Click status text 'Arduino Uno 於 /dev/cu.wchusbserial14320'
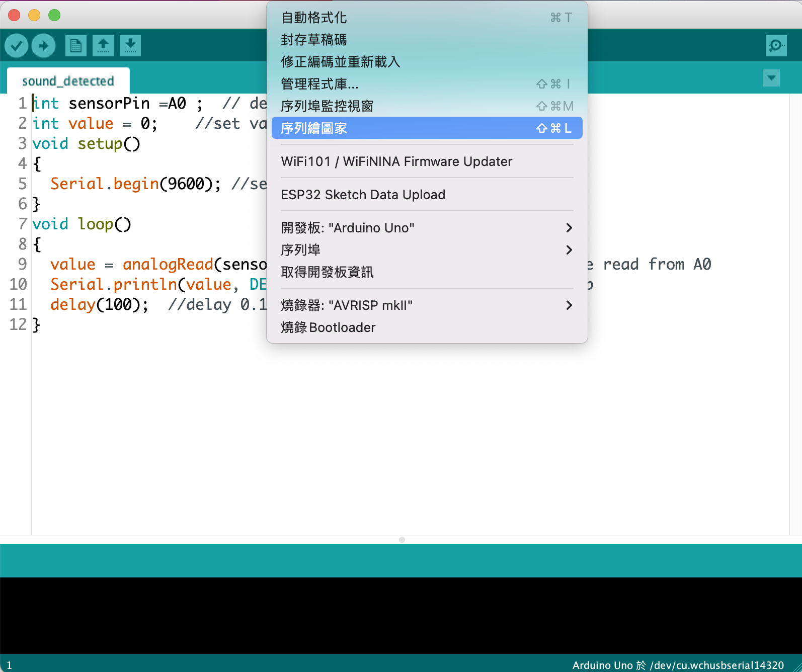Screen dimensions: 802x672 [x=678, y=665]
